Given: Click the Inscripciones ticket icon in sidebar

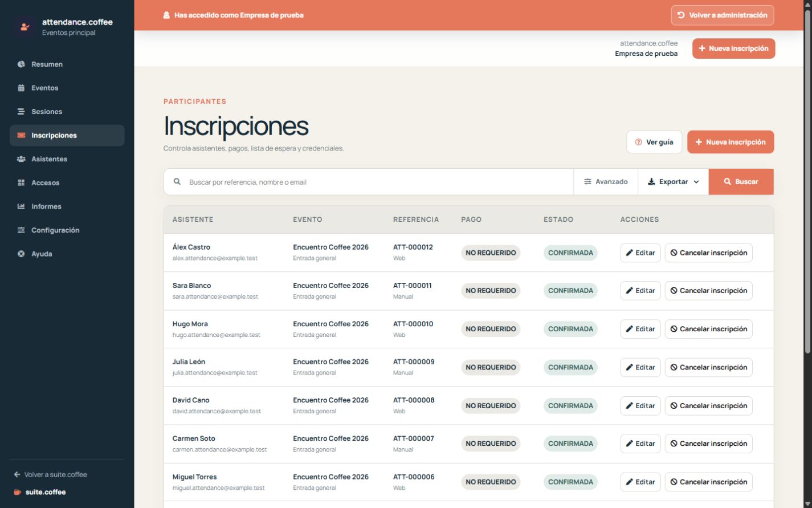Looking at the screenshot, I should [x=21, y=135].
